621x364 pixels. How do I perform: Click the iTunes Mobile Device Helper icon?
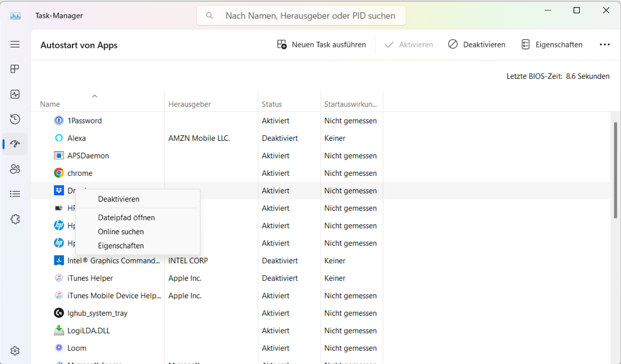click(59, 295)
